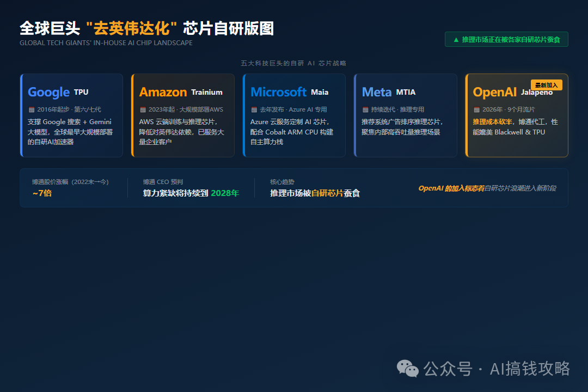Click the TPU label beside Google
This screenshot has width=588, height=392.
coord(81,92)
